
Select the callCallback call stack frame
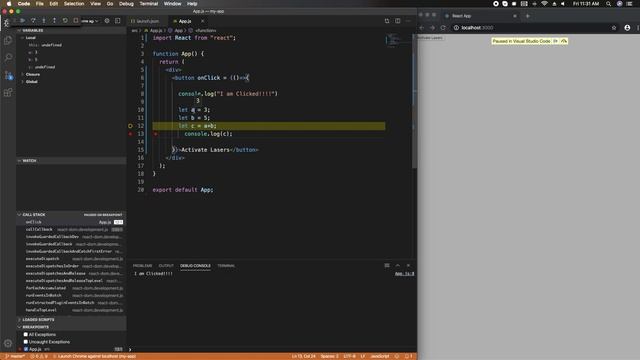click(x=71, y=229)
